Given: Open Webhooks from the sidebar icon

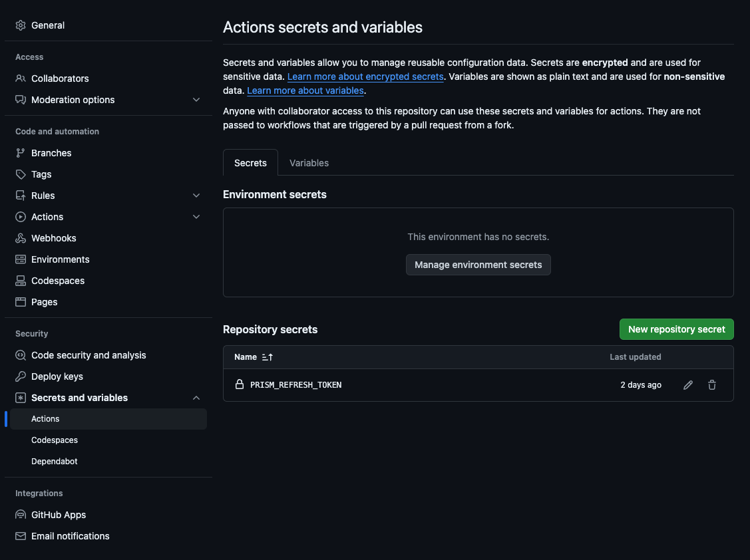Looking at the screenshot, I should pos(19,237).
